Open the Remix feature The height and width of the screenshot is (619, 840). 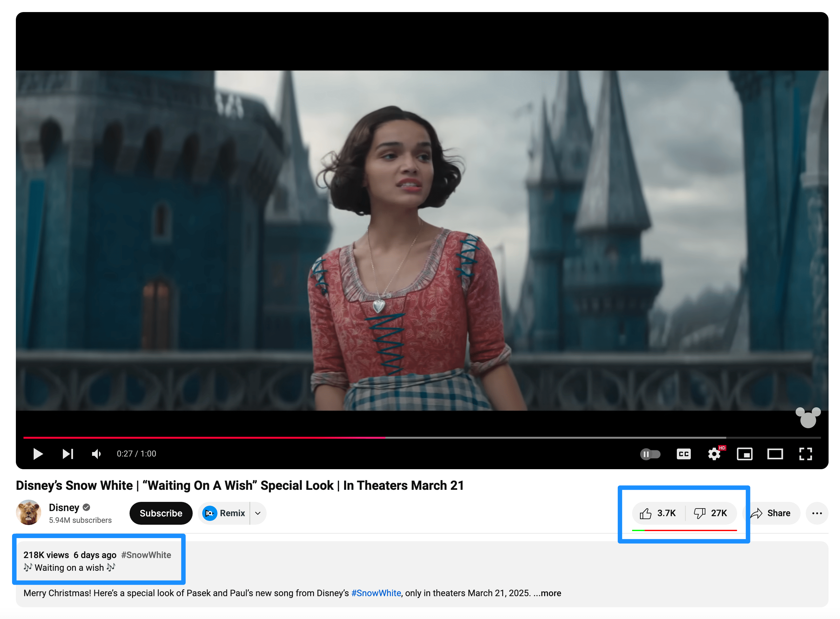(x=224, y=513)
